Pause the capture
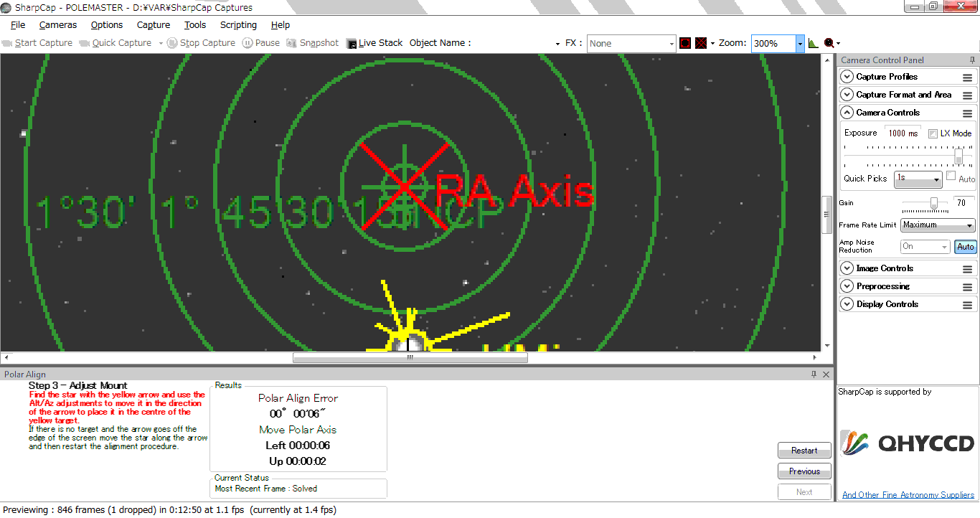 click(x=261, y=43)
